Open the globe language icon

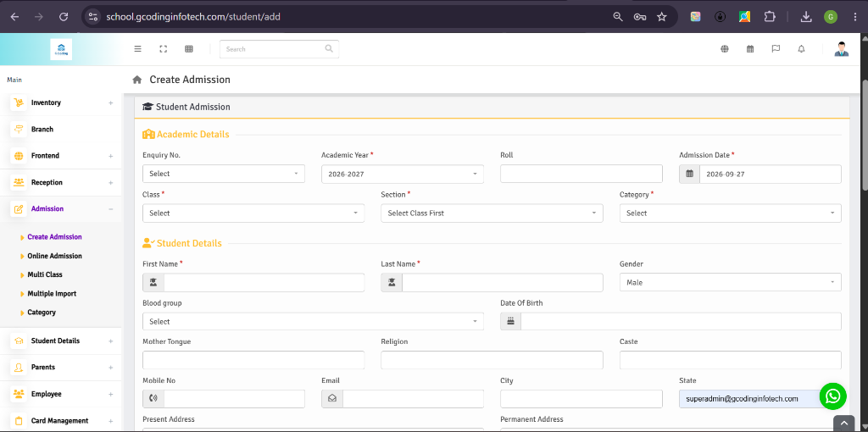(x=725, y=48)
